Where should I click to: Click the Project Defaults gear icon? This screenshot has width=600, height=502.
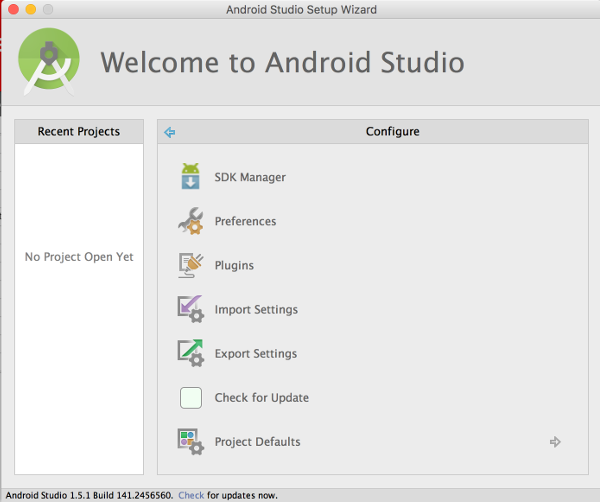tap(191, 442)
